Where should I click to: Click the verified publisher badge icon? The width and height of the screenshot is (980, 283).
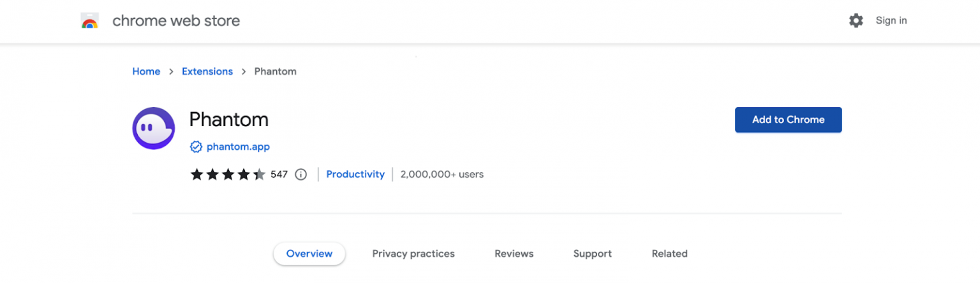[x=197, y=147]
